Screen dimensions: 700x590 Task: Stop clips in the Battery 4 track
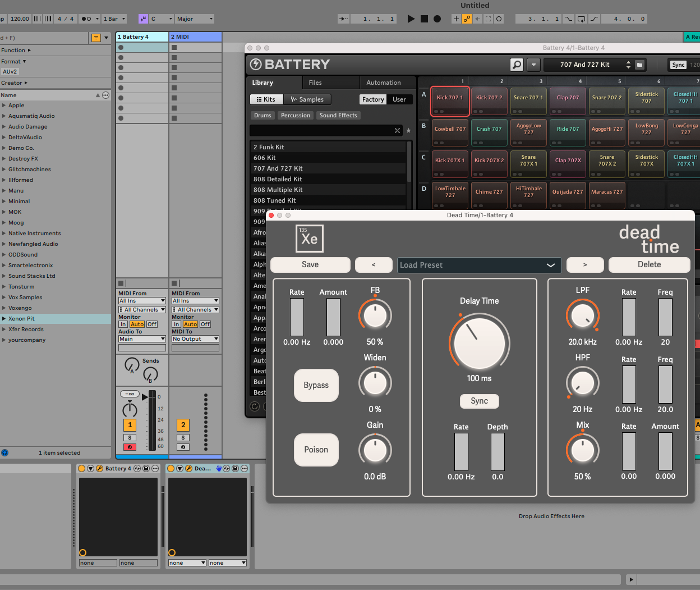121,283
